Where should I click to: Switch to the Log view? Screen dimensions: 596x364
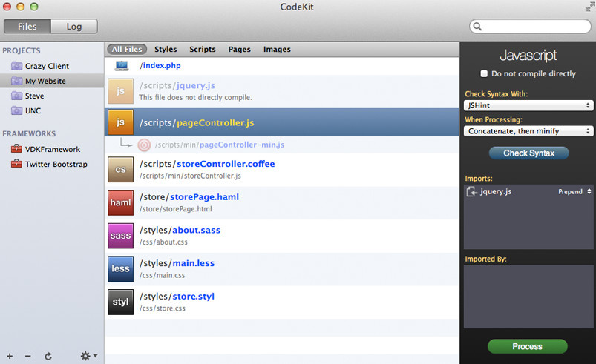(x=74, y=27)
